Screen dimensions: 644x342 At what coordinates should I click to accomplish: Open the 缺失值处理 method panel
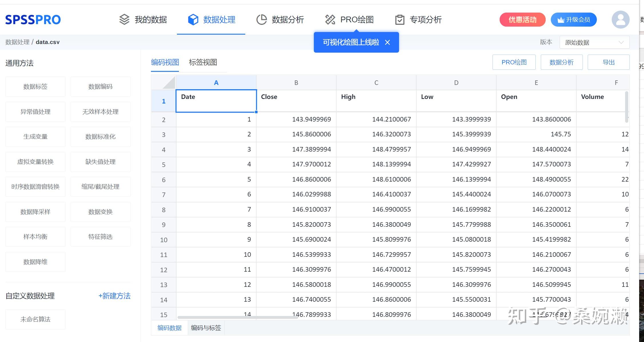[100, 162]
